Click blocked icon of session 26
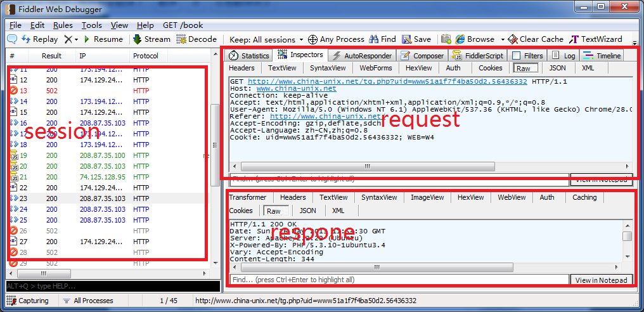 (x=13, y=231)
